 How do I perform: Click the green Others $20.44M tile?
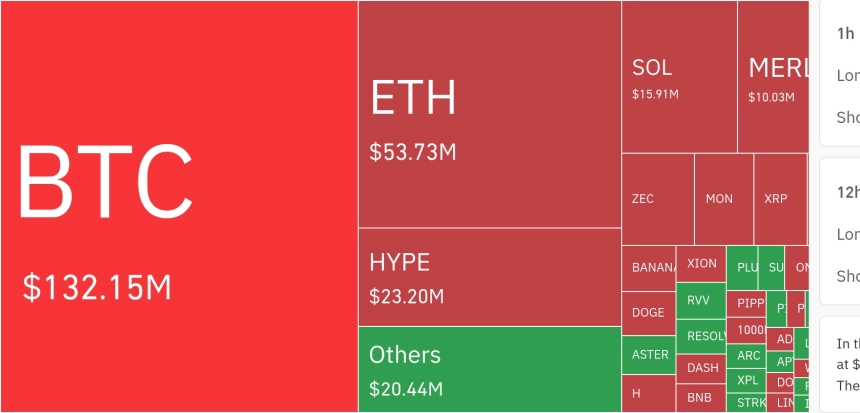pyautogui.click(x=489, y=369)
